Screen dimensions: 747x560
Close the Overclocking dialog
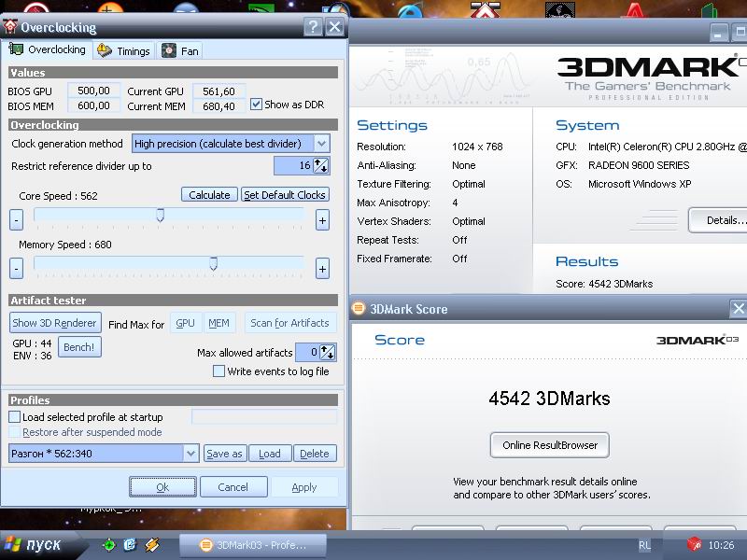tap(335, 27)
